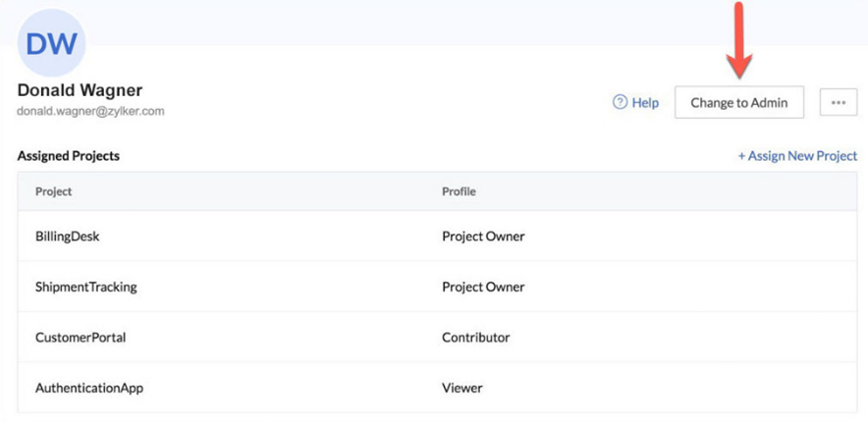This screenshot has width=868, height=421.
Task: Click the Profile column header
Action: (x=459, y=191)
